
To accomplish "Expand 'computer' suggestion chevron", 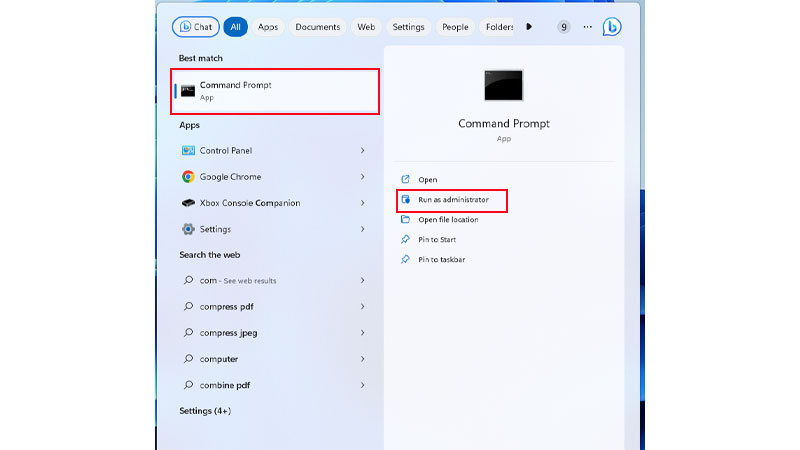I will (x=362, y=359).
